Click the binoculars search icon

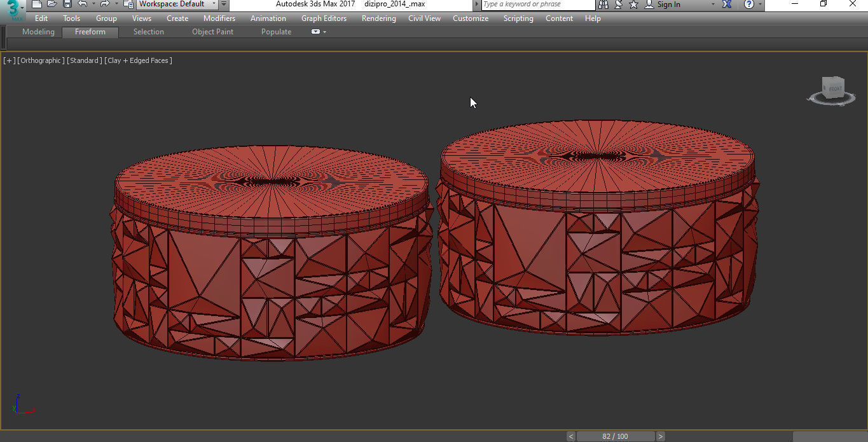point(603,4)
